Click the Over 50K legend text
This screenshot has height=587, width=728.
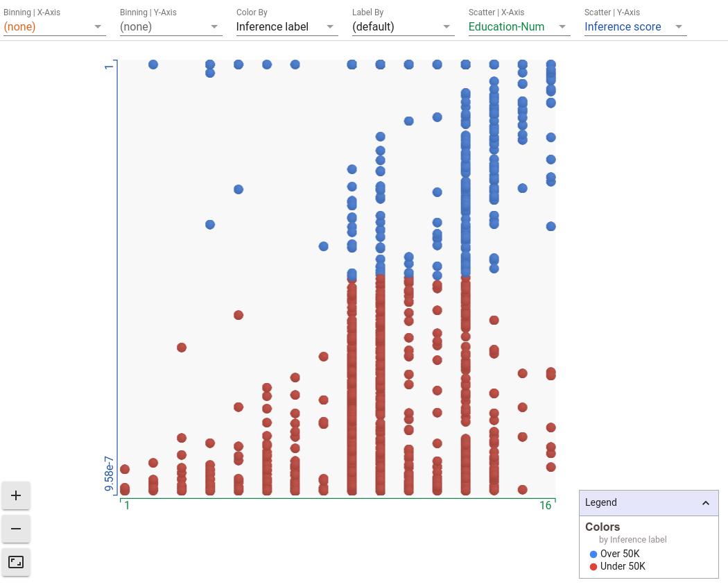click(x=620, y=554)
